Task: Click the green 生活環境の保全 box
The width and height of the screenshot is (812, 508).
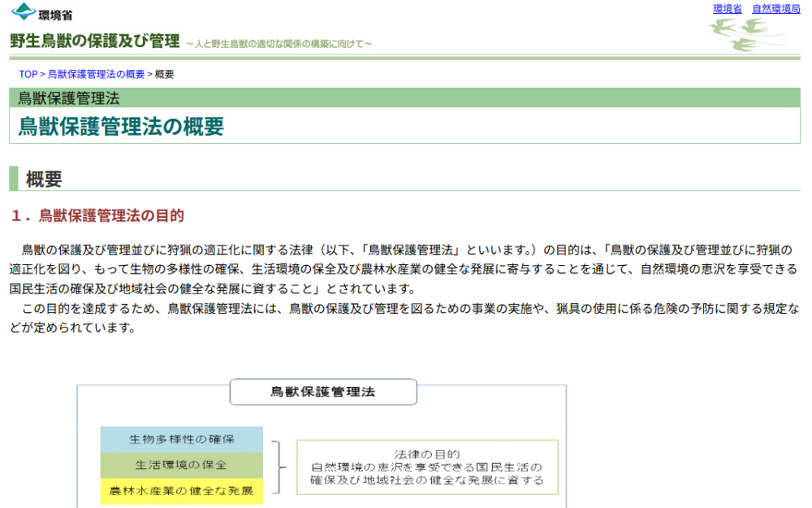Action: pos(181,465)
